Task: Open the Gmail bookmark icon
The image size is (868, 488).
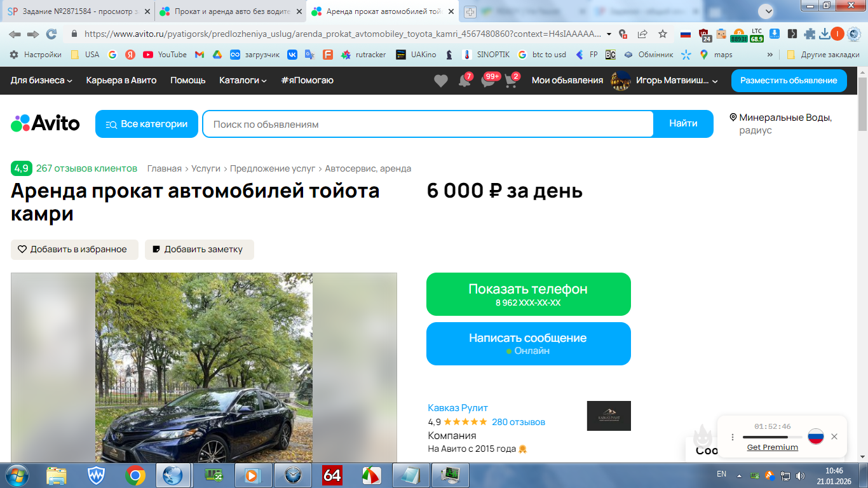Action: pyautogui.click(x=199, y=55)
